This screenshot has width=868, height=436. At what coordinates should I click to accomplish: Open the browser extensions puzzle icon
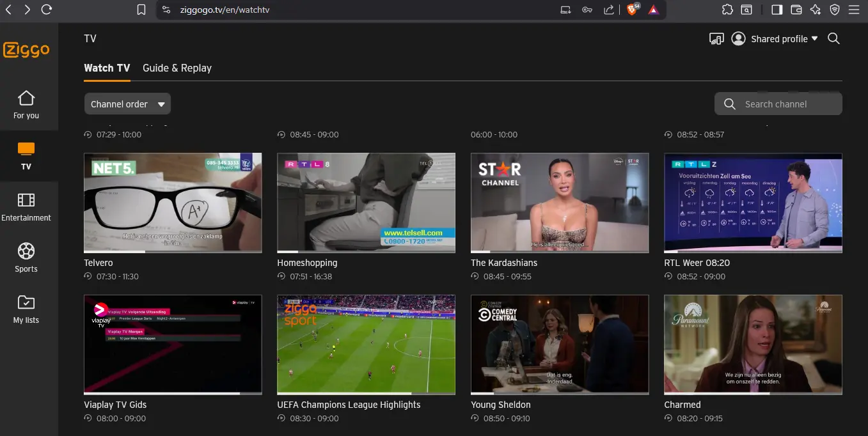tap(727, 10)
